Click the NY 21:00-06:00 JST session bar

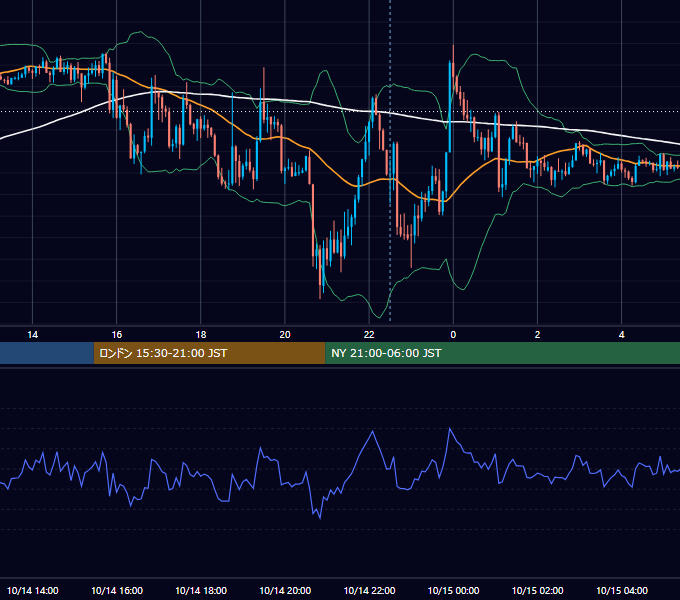point(503,353)
